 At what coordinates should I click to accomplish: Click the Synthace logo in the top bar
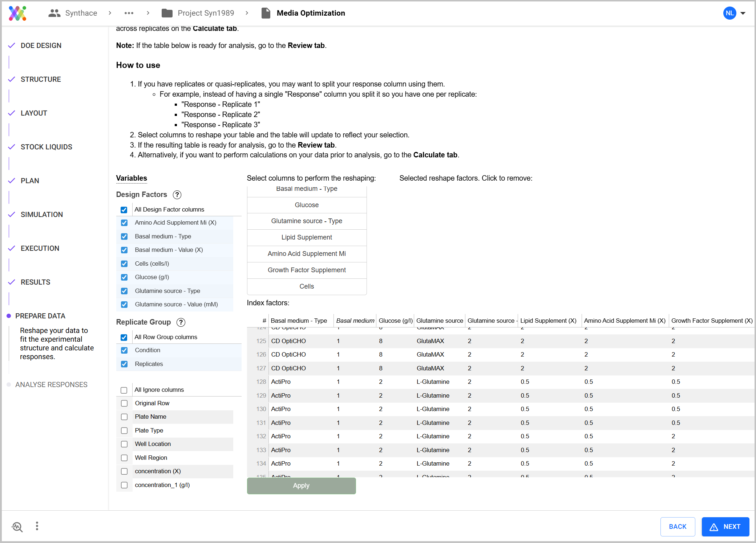click(17, 13)
